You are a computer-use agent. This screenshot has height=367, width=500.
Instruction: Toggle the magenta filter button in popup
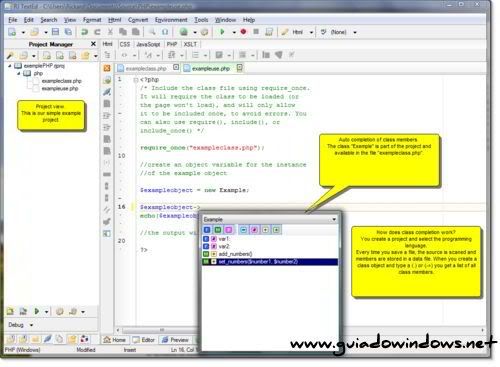click(x=229, y=230)
